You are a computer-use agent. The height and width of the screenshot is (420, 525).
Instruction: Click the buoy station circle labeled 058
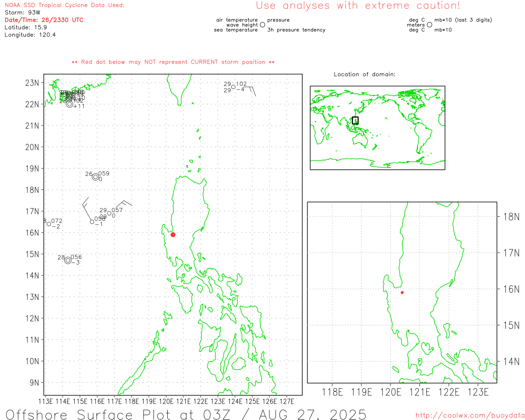click(92, 222)
